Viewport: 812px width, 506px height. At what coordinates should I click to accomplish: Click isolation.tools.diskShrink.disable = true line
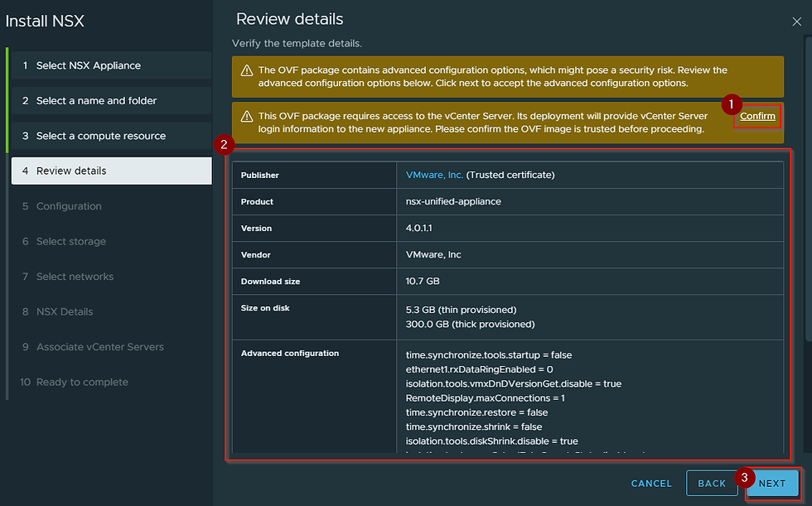[491, 441]
